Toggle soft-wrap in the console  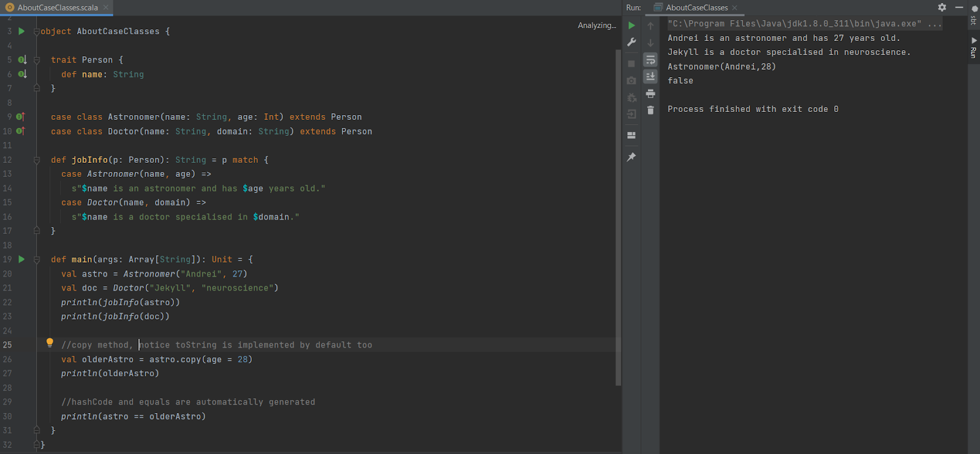click(x=650, y=60)
